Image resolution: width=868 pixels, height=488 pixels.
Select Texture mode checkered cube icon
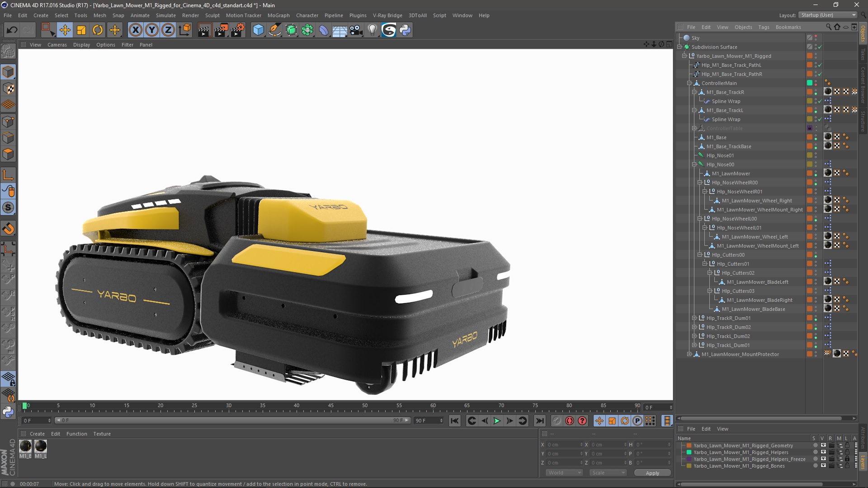(x=8, y=89)
